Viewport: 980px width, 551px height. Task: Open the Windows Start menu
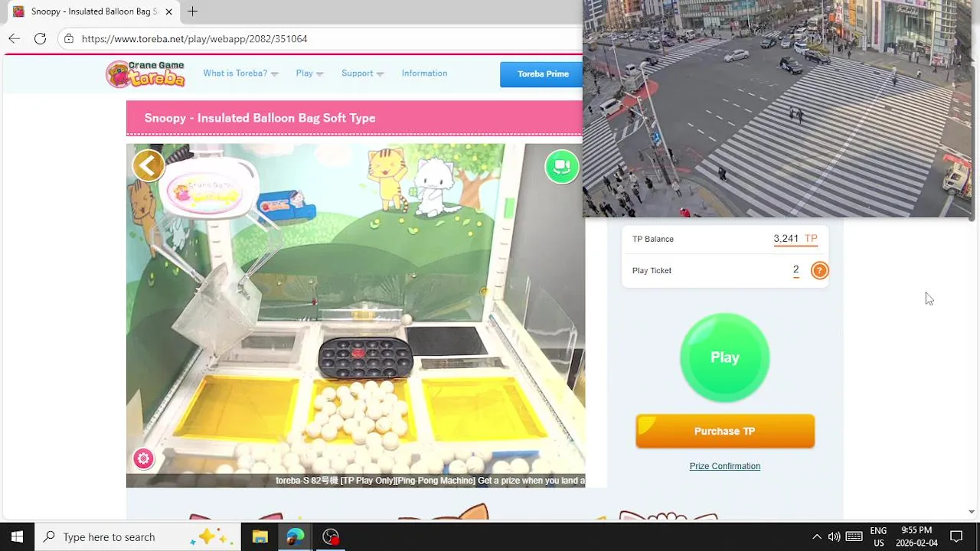[x=17, y=536]
